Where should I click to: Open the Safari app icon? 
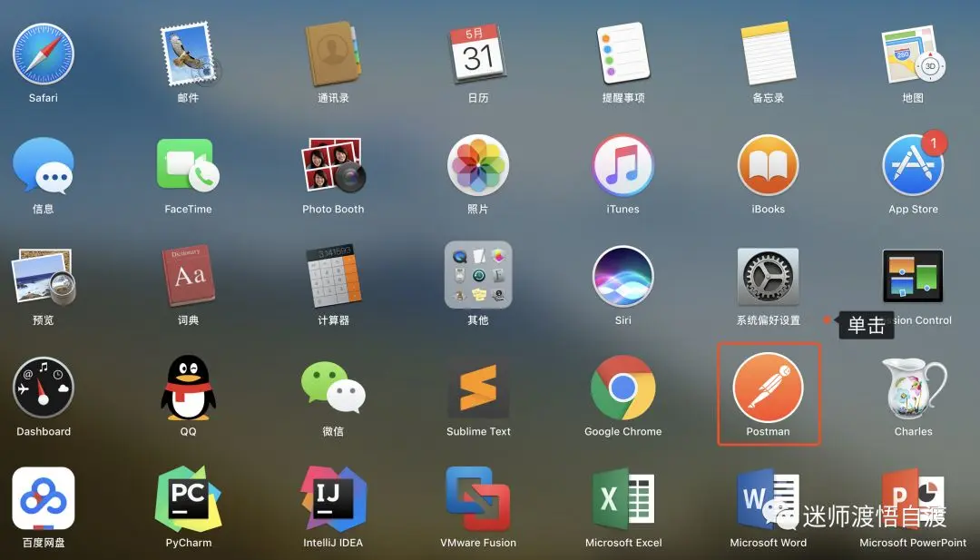pos(44,54)
